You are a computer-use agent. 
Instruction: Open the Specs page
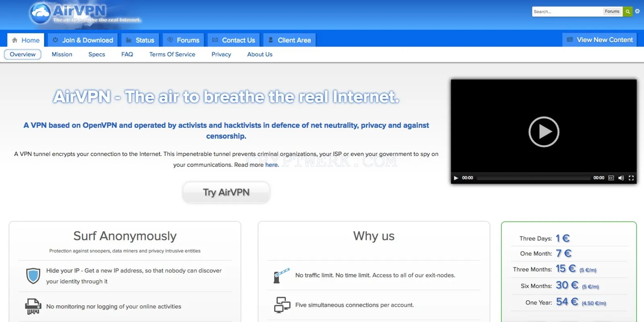click(97, 54)
